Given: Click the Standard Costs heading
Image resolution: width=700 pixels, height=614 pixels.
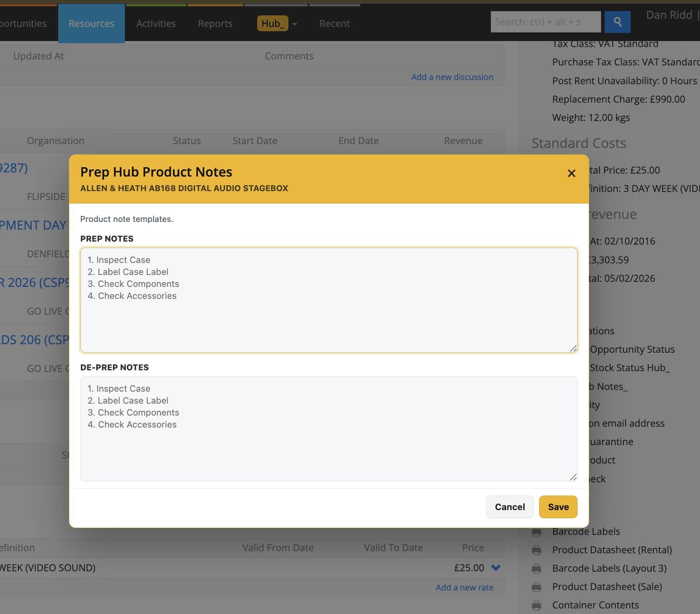Looking at the screenshot, I should [579, 143].
